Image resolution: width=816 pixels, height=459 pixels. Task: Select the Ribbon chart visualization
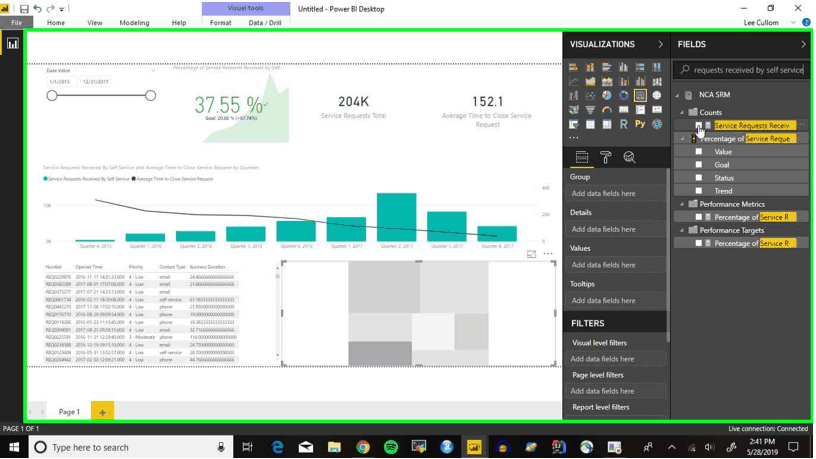pos(657,81)
